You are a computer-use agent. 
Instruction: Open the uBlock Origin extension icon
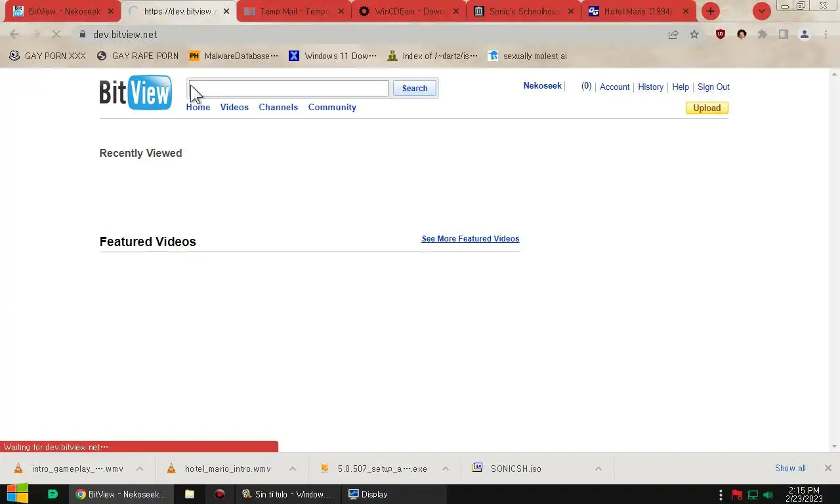coord(721,34)
